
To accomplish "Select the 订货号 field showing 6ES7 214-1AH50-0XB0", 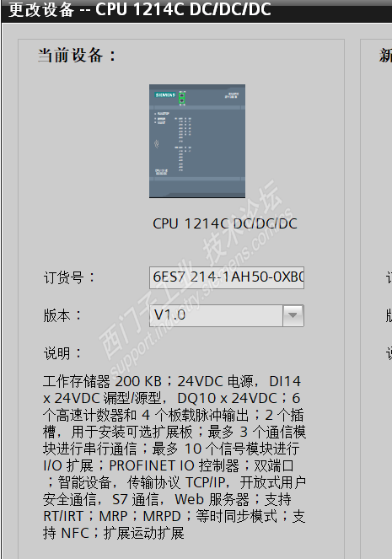I will (227, 277).
